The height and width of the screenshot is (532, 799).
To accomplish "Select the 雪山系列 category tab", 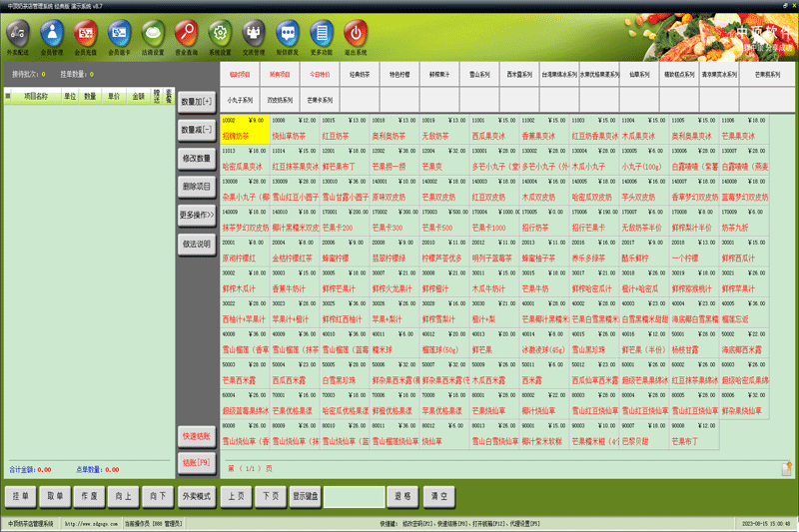I will pyautogui.click(x=479, y=74).
